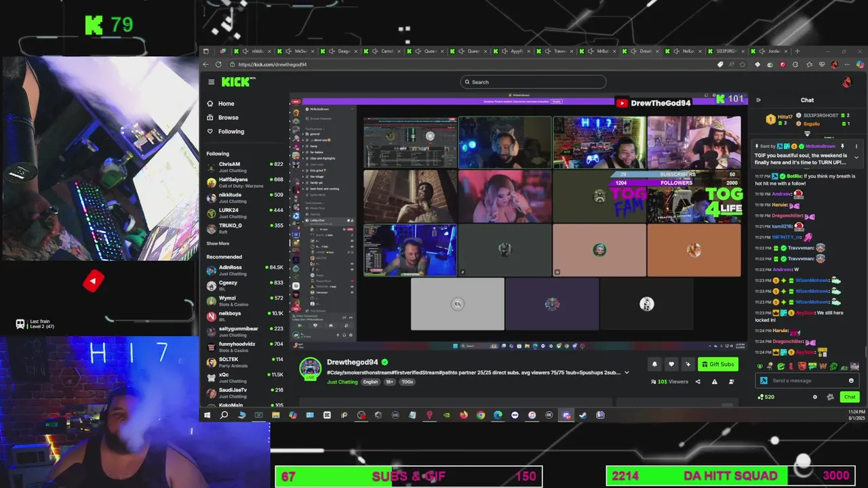
Task: Focus the Send a message input
Action: pyautogui.click(x=807, y=380)
